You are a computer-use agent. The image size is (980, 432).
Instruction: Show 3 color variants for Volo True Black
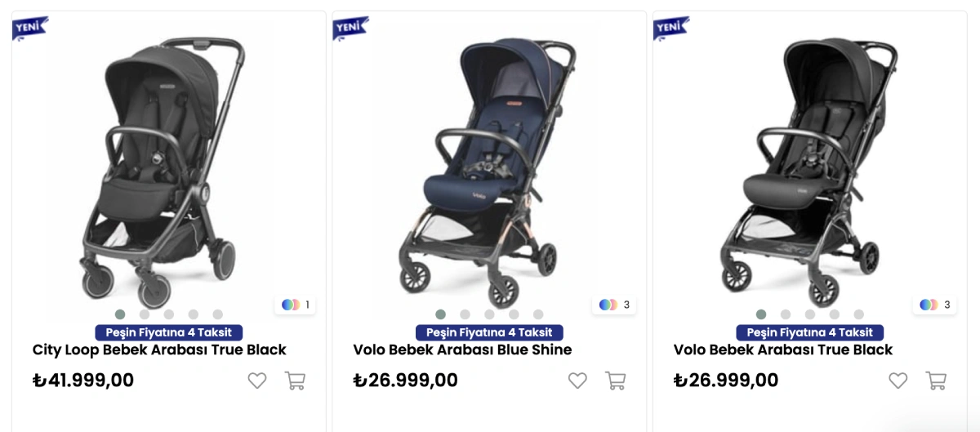click(934, 305)
